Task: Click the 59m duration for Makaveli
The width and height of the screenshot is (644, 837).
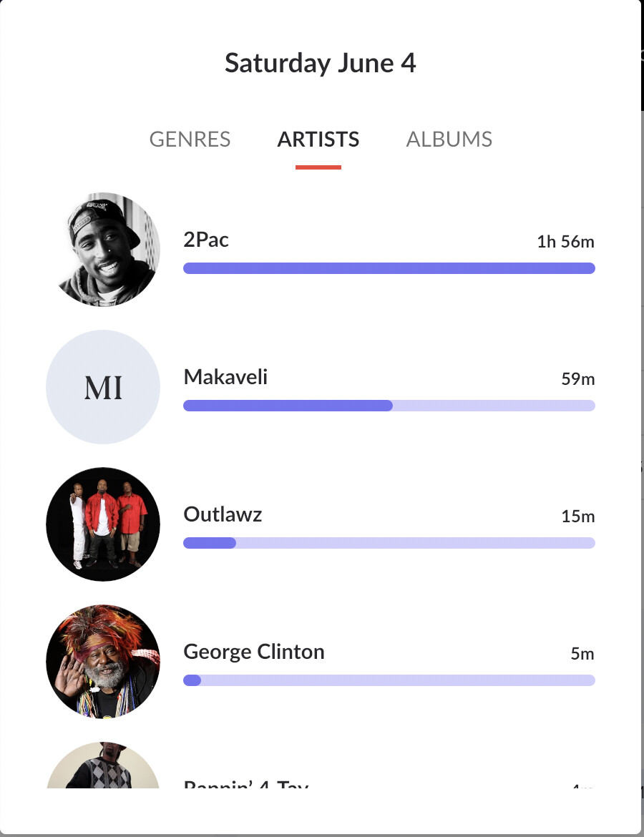Action: pyautogui.click(x=577, y=379)
